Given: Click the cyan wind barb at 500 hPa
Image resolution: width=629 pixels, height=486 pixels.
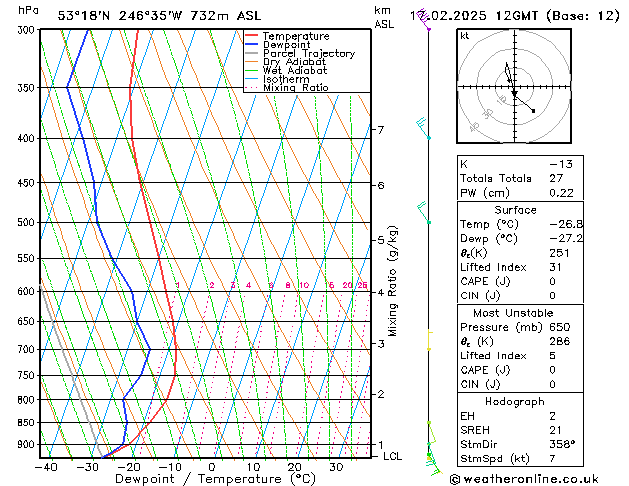Looking at the screenshot, I should click(x=424, y=213).
